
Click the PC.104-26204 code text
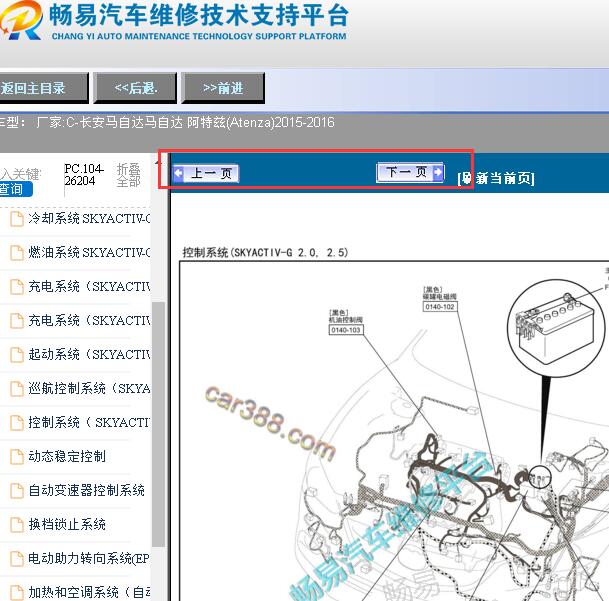(84, 175)
